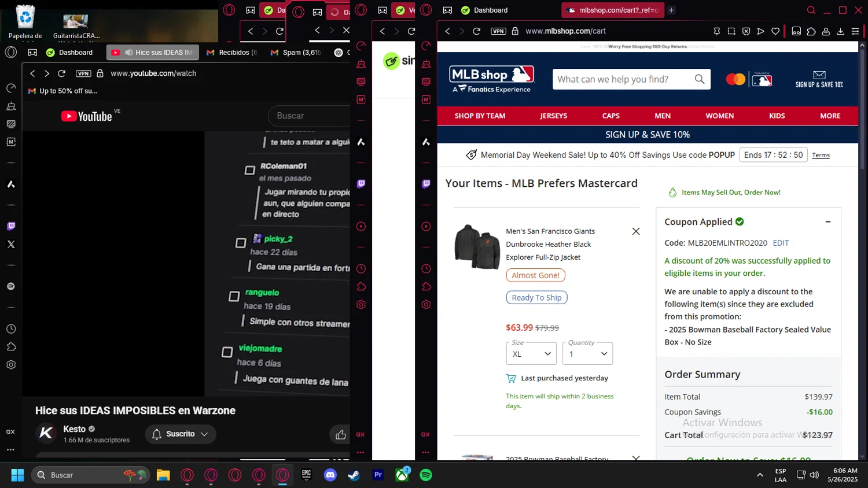The width and height of the screenshot is (868, 488).
Task: Open extensions puzzle icon in MLB Shop toolbar
Action: pos(811,31)
